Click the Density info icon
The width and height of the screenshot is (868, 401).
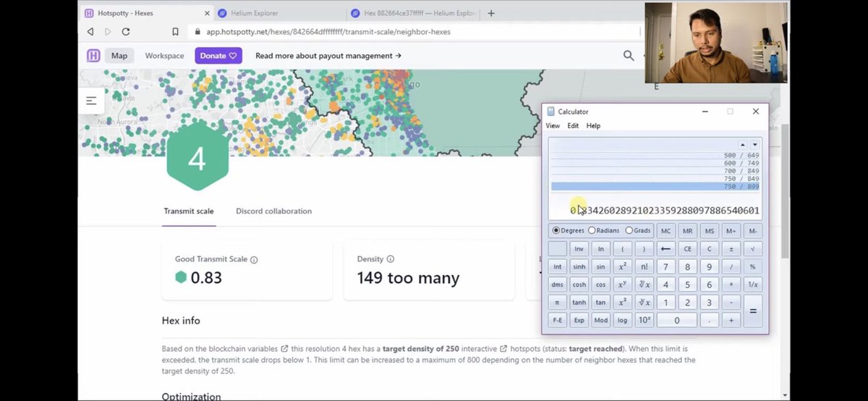click(391, 259)
